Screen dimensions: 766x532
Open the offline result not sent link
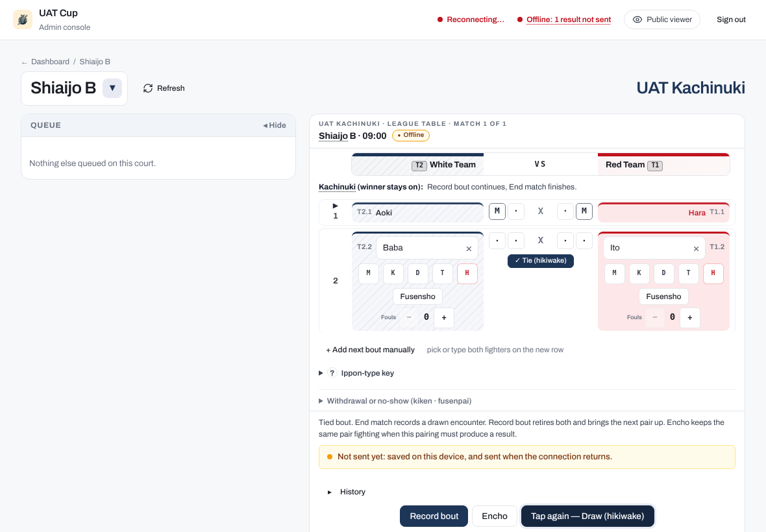(569, 19)
